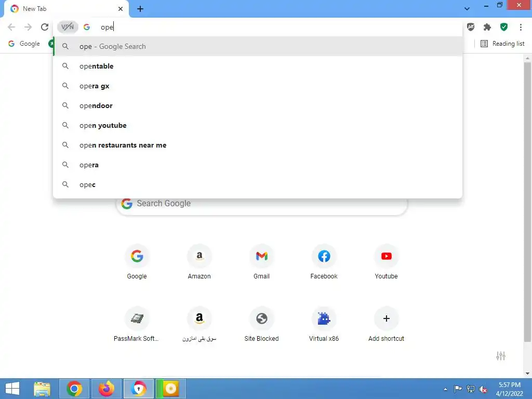Click the scrollbar down arrow
Viewport: 532px width, 399px height.
tap(527, 374)
